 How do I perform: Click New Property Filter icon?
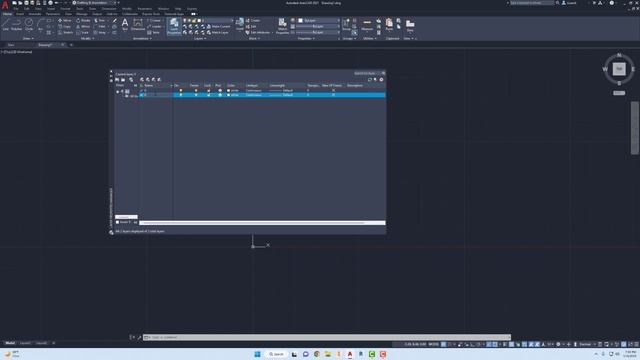pos(118,80)
